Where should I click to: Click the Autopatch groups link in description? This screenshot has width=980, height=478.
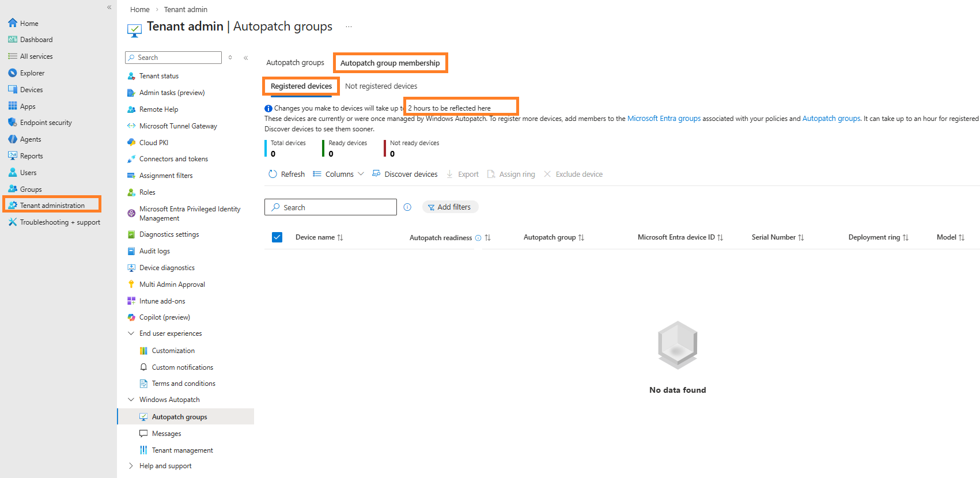(x=831, y=119)
